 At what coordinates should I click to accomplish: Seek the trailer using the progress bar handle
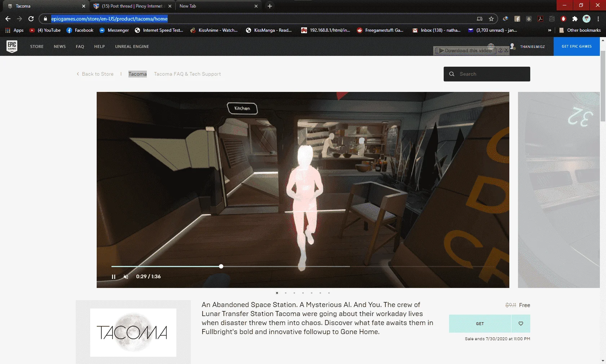point(221,266)
